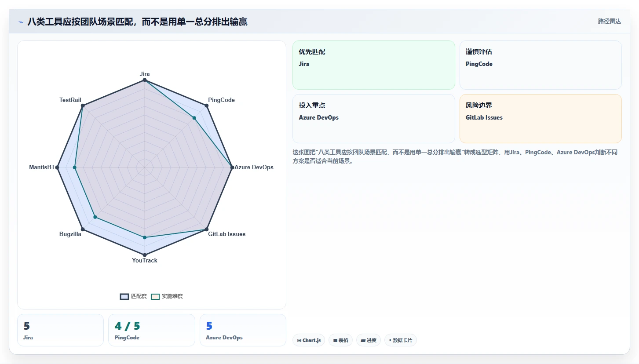The image size is (639, 364).
Task: Click the Azure DevOps axis label on radar
Action: [x=254, y=167]
